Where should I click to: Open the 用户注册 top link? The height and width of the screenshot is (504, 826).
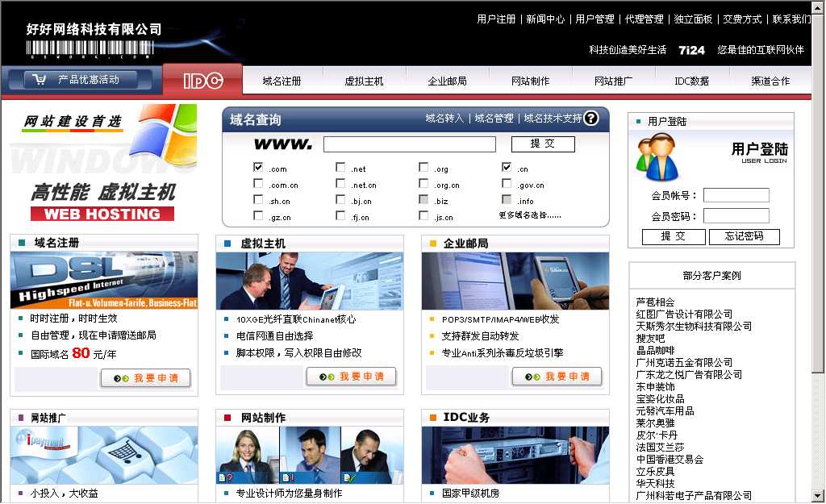click(x=496, y=19)
